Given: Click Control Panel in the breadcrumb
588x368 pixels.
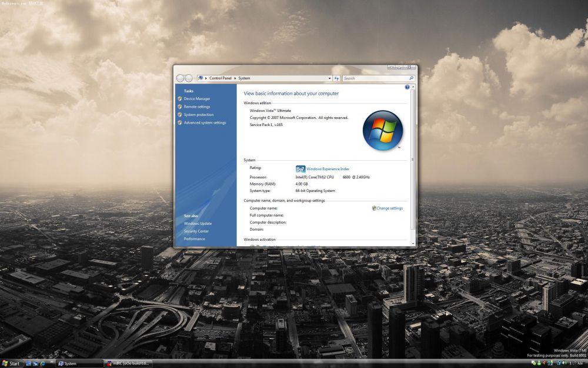Looking at the screenshot, I should point(220,78).
